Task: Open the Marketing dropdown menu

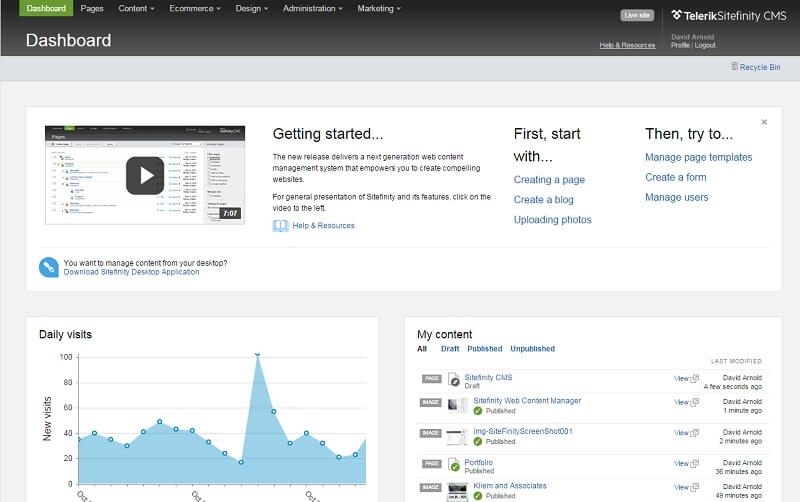Action: [379, 8]
